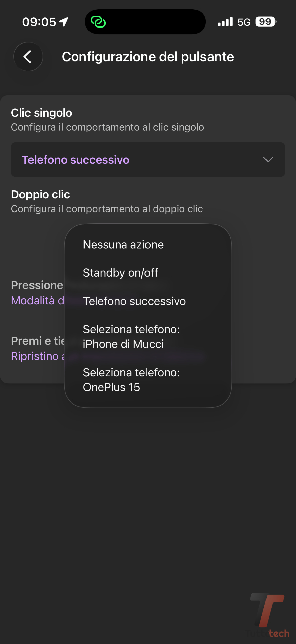Tap the "Clic singolo" section heading
The image size is (296, 644).
(42, 113)
